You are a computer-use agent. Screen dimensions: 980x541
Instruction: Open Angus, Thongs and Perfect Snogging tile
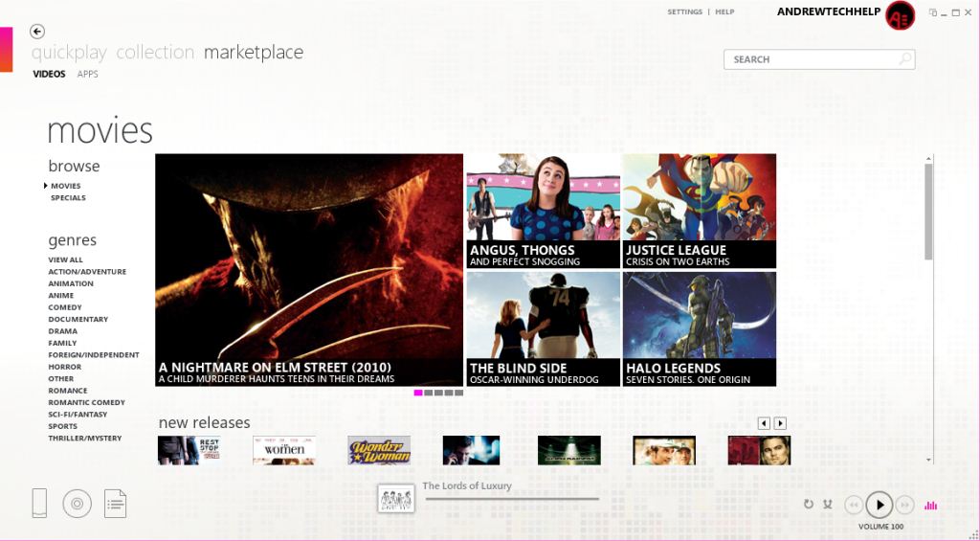pos(544,211)
